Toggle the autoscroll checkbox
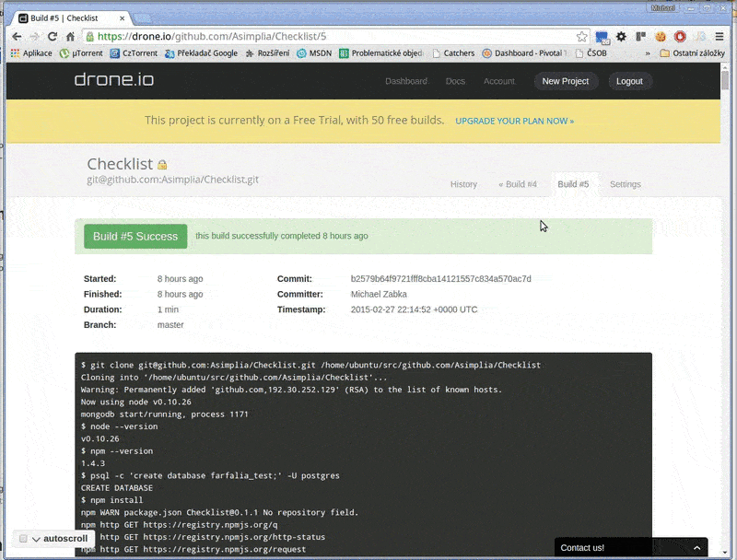The image size is (737, 560). (x=23, y=539)
